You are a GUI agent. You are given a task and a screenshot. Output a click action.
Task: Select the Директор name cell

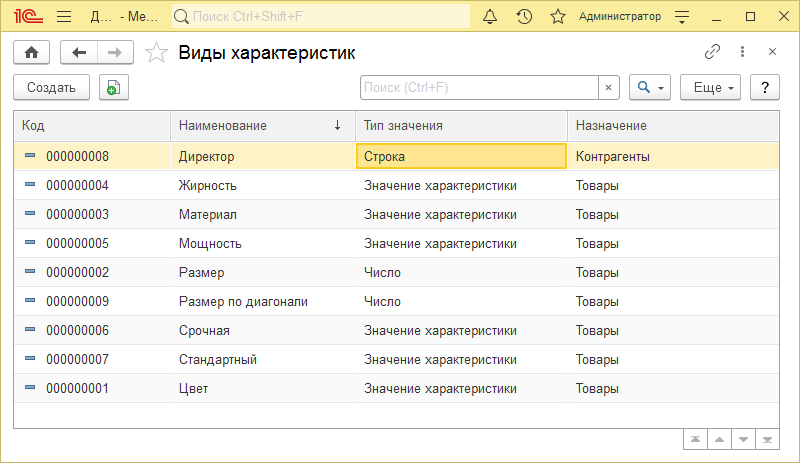point(263,156)
